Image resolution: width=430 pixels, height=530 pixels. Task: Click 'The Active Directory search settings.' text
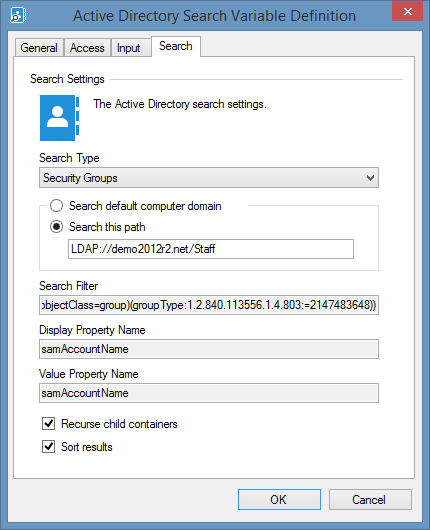click(x=180, y=104)
